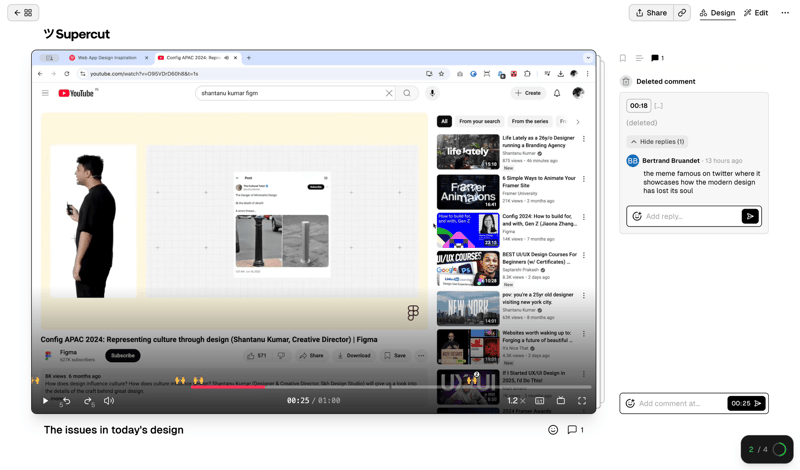The width and height of the screenshot is (800, 470).
Task: Add an emoji reaction below the video
Action: click(553, 430)
